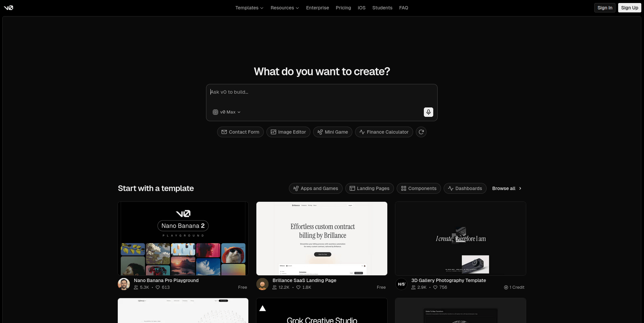Screen dimensions: 644x323
Task: Filter templates by Landing Pages
Action: point(369,188)
